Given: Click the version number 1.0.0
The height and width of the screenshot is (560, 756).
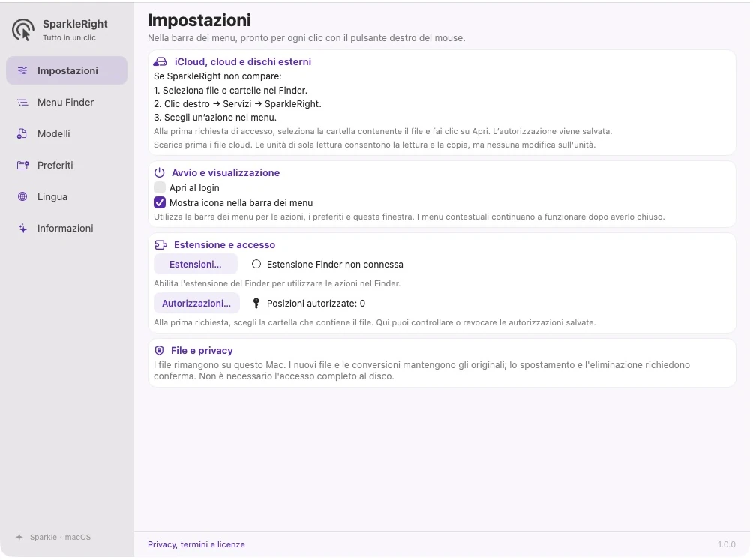Looking at the screenshot, I should (727, 544).
